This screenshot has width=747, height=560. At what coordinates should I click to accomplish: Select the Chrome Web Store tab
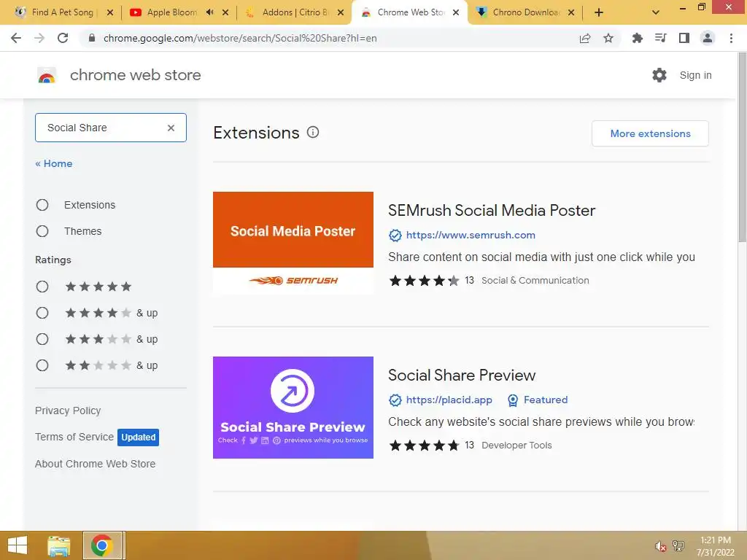[411, 12]
